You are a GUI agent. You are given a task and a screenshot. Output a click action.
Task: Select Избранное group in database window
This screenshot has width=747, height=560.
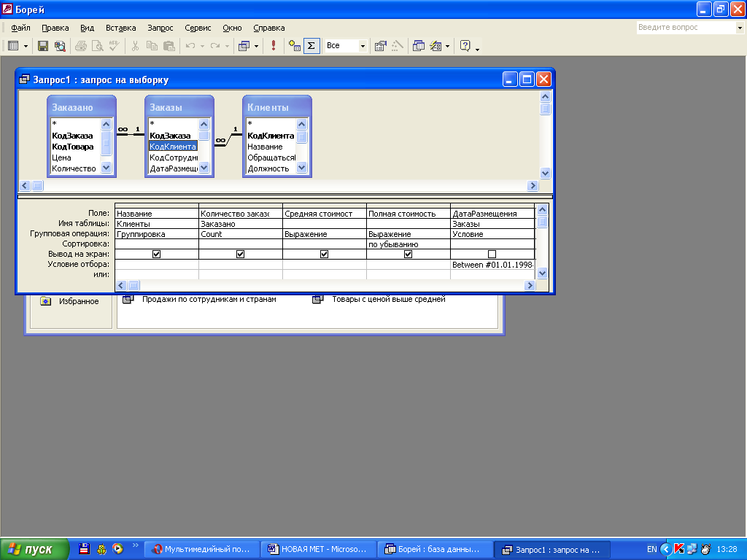69,301
